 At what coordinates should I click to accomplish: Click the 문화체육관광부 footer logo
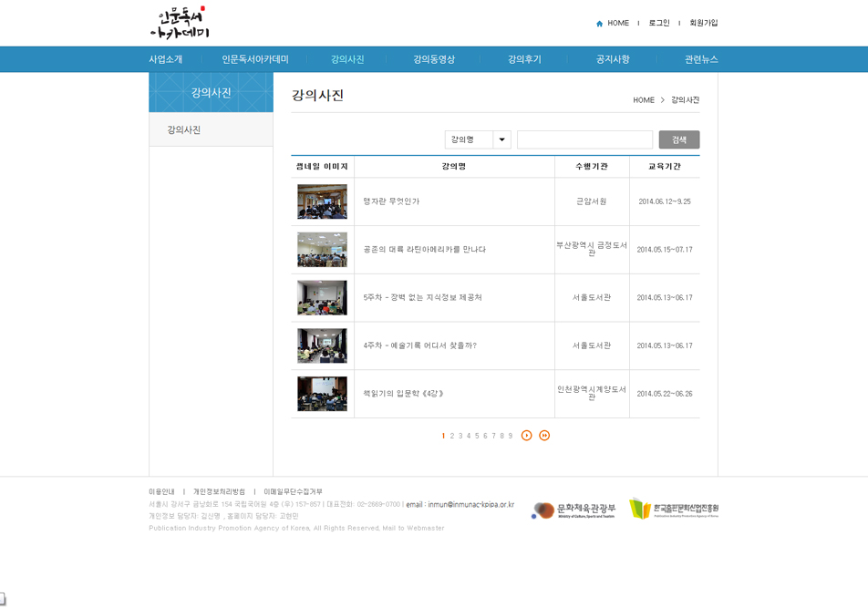pyautogui.click(x=573, y=510)
